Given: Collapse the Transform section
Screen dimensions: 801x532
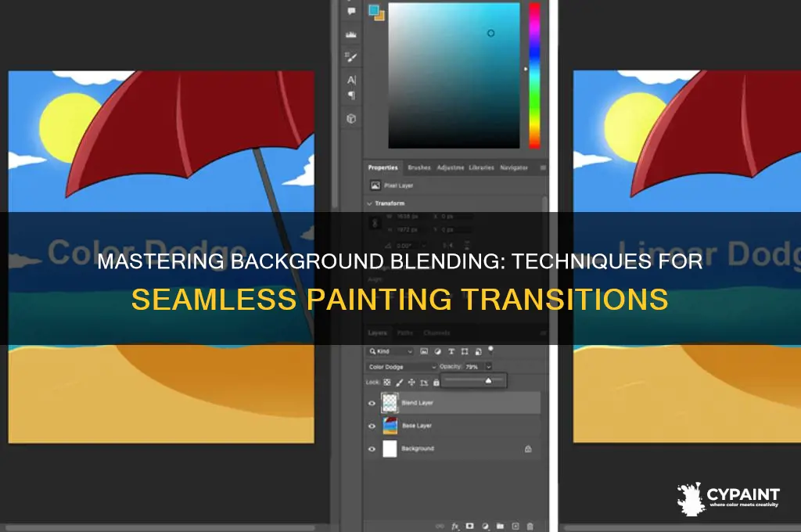Looking at the screenshot, I should point(369,203).
